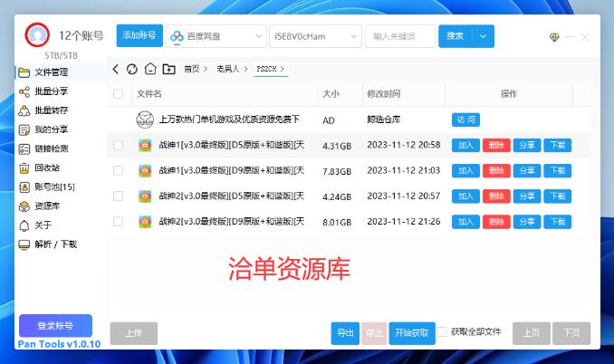Enable 获取全部文件 checkbox
The height and width of the screenshot is (364, 614).
pyautogui.click(x=442, y=332)
